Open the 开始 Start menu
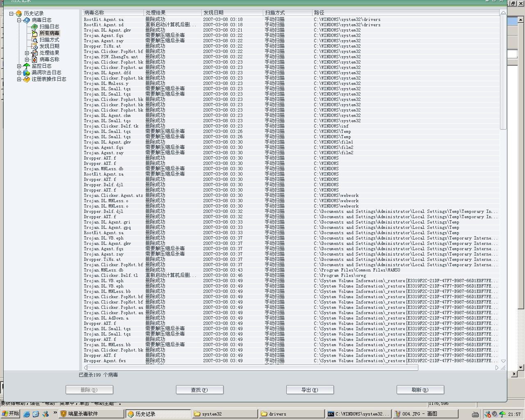This screenshot has height=420, width=525. coord(11,414)
